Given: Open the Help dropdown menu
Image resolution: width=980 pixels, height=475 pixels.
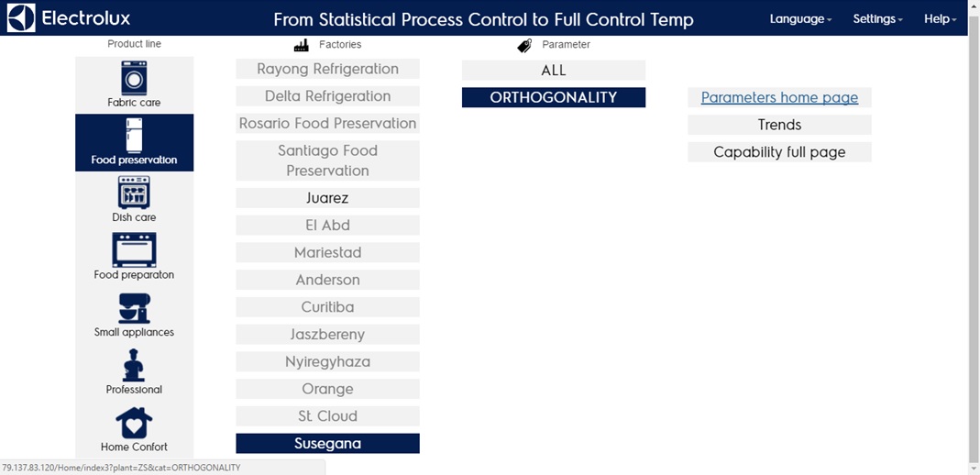Looking at the screenshot, I should coord(940,19).
